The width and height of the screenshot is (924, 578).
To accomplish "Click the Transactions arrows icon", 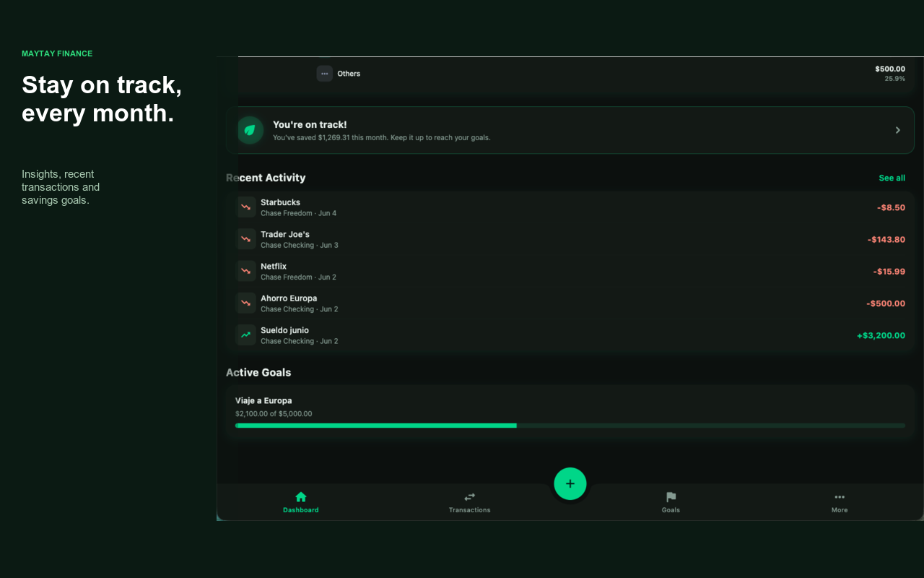I will pos(470,497).
